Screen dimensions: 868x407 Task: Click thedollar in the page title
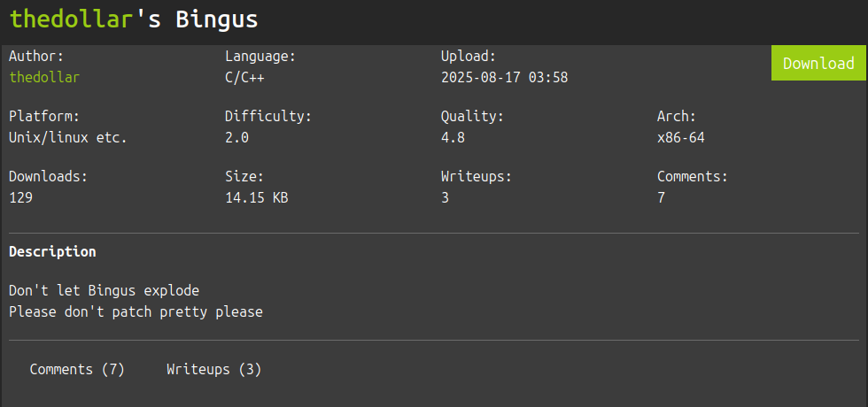pos(70,19)
